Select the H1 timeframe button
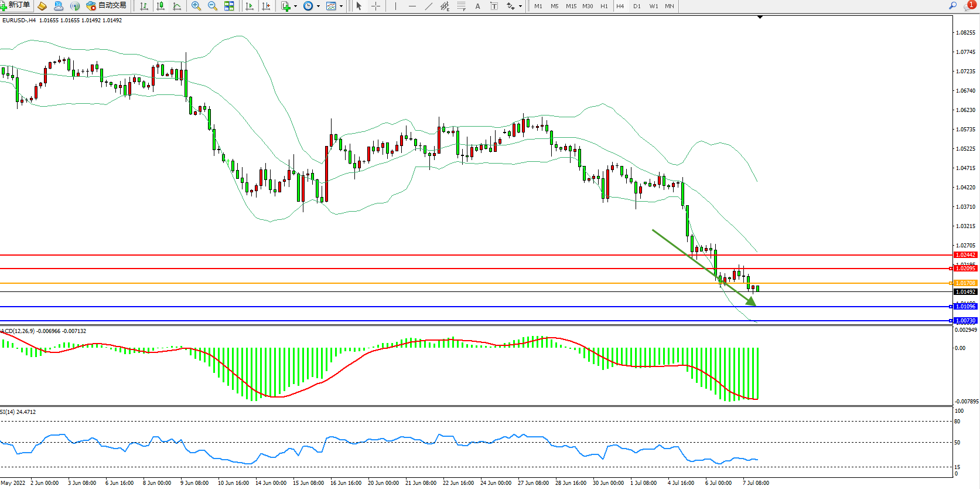The width and height of the screenshot is (980, 489). pos(604,6)
